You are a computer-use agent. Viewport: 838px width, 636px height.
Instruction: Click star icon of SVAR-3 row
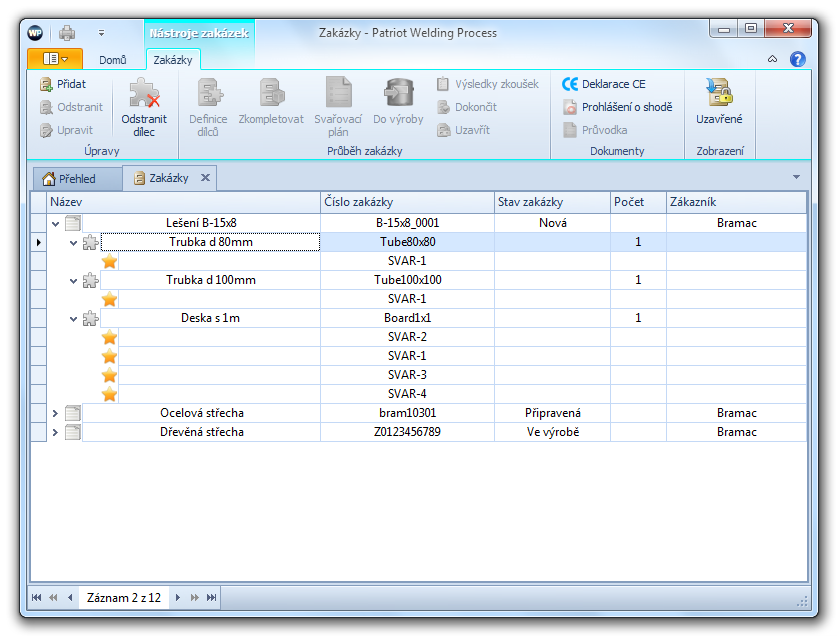(110, 375)
